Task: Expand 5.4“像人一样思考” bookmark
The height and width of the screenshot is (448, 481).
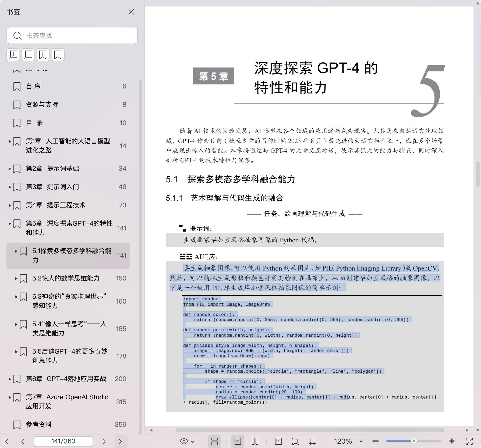Action: click(16, 324)
